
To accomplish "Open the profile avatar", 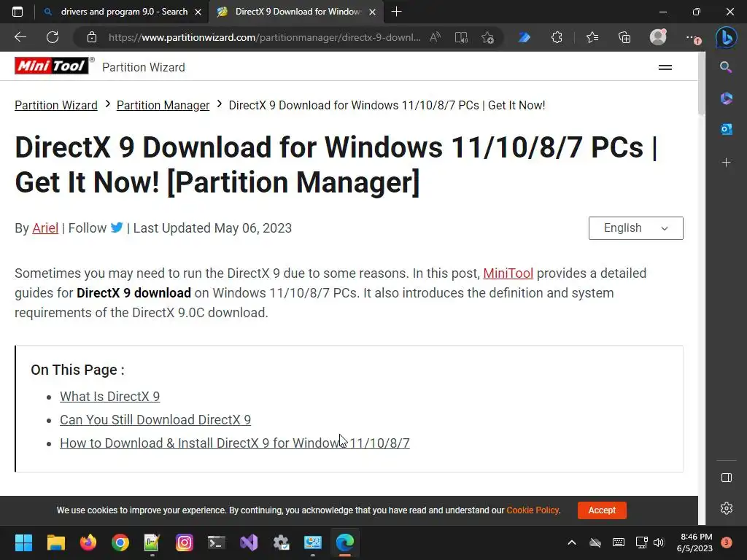I will tap(658, 37).
